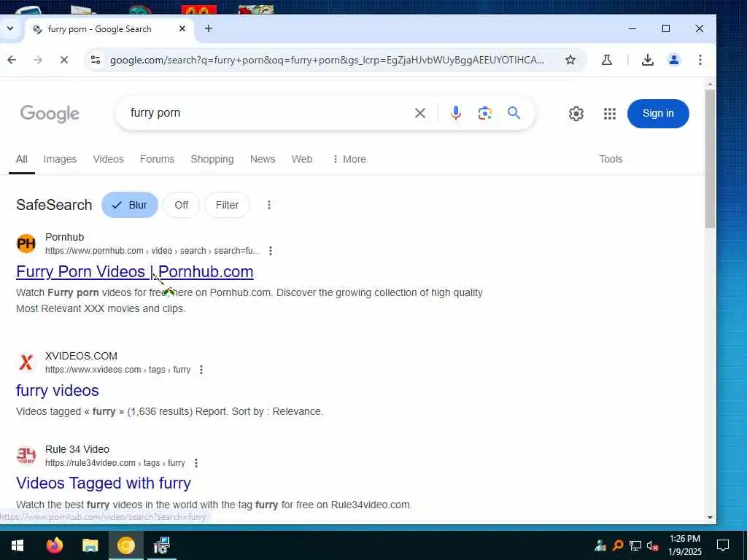Click the browser address bar URL

(327, 60)
